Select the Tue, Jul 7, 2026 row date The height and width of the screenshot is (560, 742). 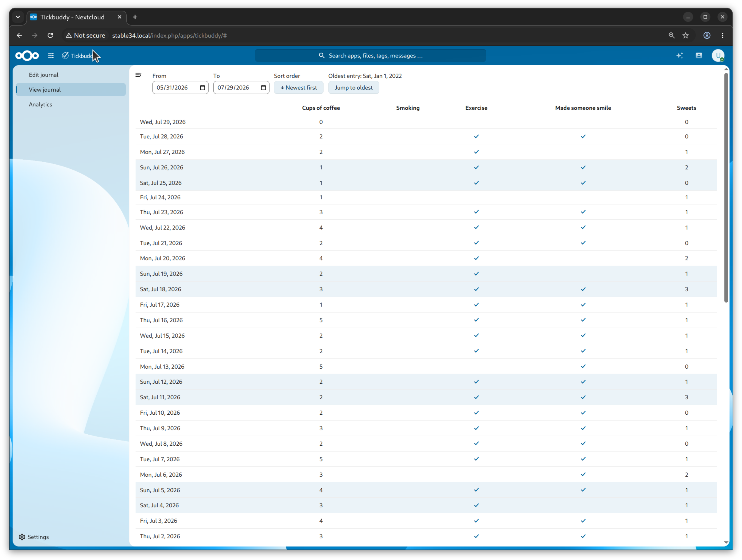click(160, 459)
